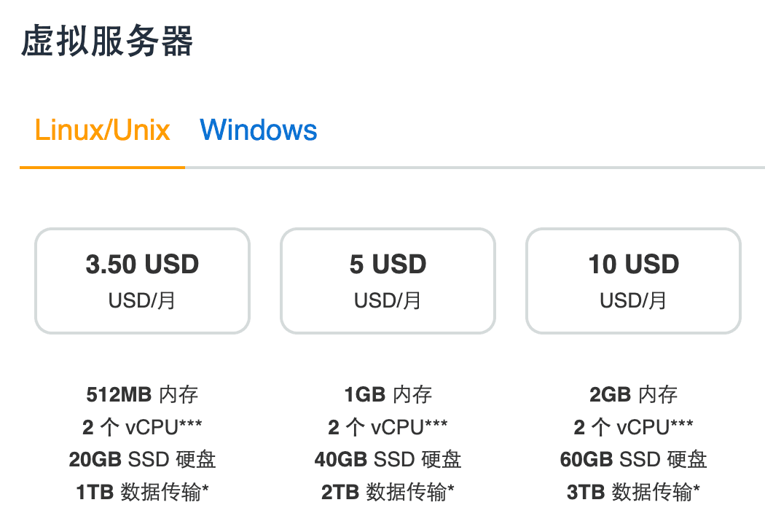Click the 1GB 内存 spec text
This screenshot has width=765, height=532.
tap(388, 394)
